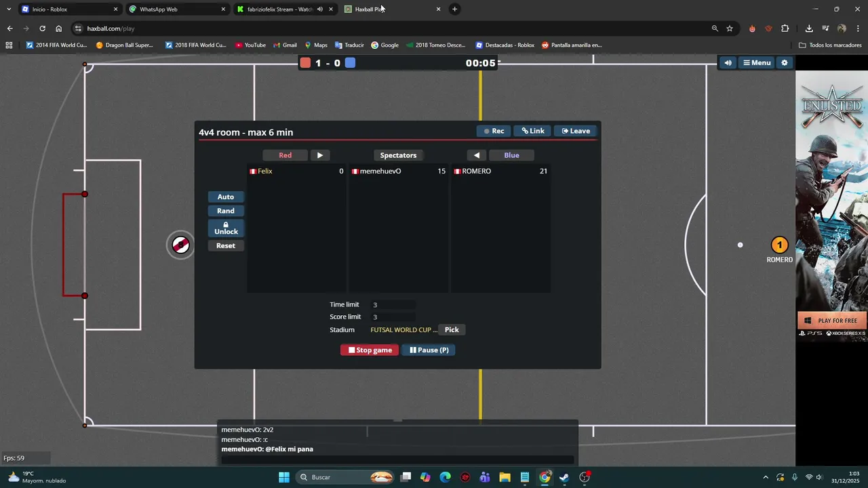The width and height of the screenshot is (868, 488).
Task: Move spectators to Red with right arrow
Action: [320, 155]
